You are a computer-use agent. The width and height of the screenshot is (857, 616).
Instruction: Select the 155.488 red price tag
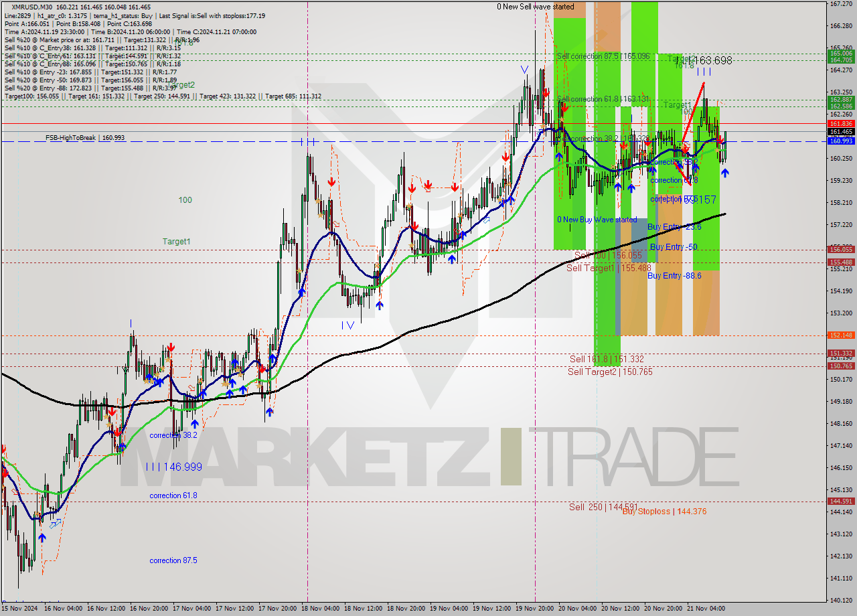click(x=841, y=262)
